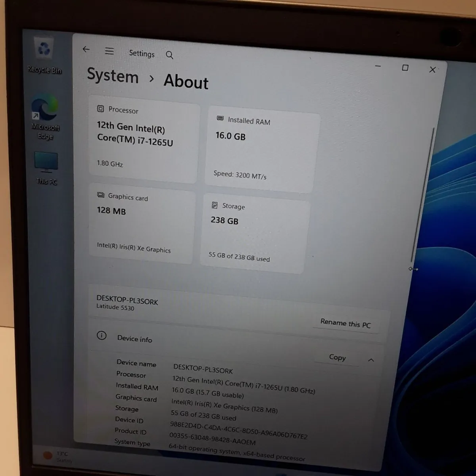This screenshot has height=476, width=476.
Task: Click the Installed RAM memory icon
Action: (x=220, y=118)
